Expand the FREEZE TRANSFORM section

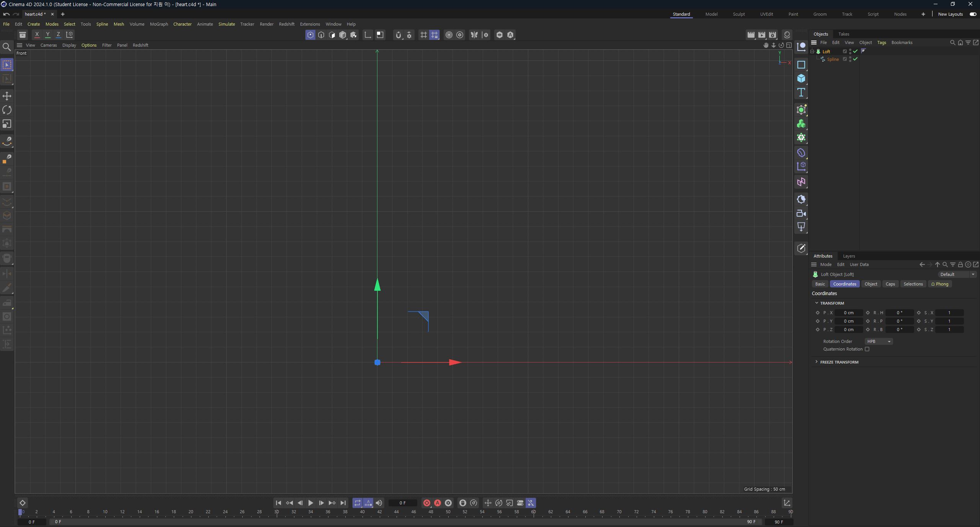[817, 362]
